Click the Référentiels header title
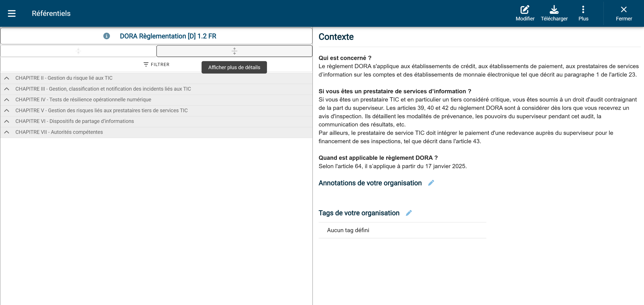This screenshot has height=305, width=644. (x=51, y=13)
